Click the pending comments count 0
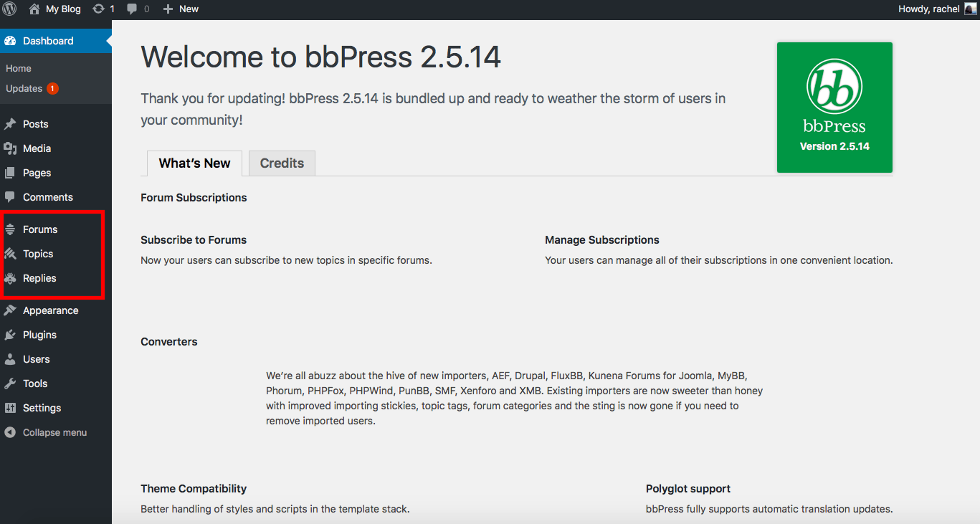The width and height of the screenshot is (980, 524). pos(147,9)
